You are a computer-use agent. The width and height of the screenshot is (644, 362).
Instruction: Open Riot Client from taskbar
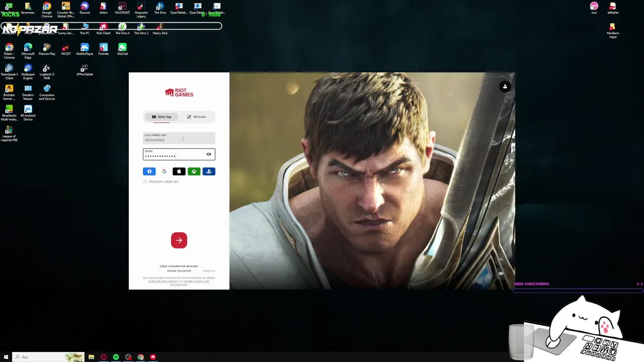[x=153, y=357]
